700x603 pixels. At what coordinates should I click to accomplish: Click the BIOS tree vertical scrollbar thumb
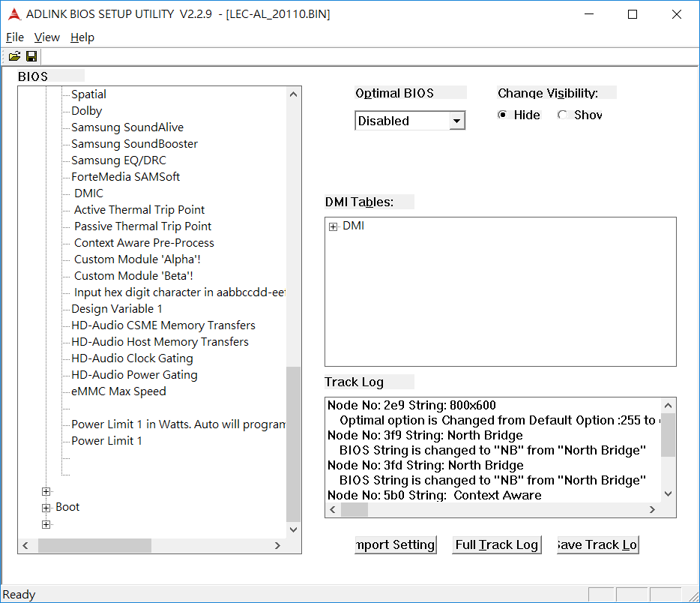pos(293,444)
